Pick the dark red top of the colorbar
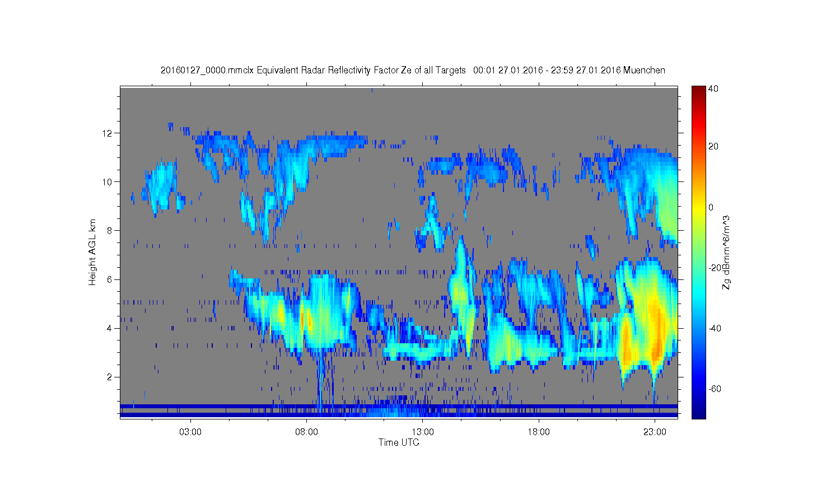 [698, 90]
